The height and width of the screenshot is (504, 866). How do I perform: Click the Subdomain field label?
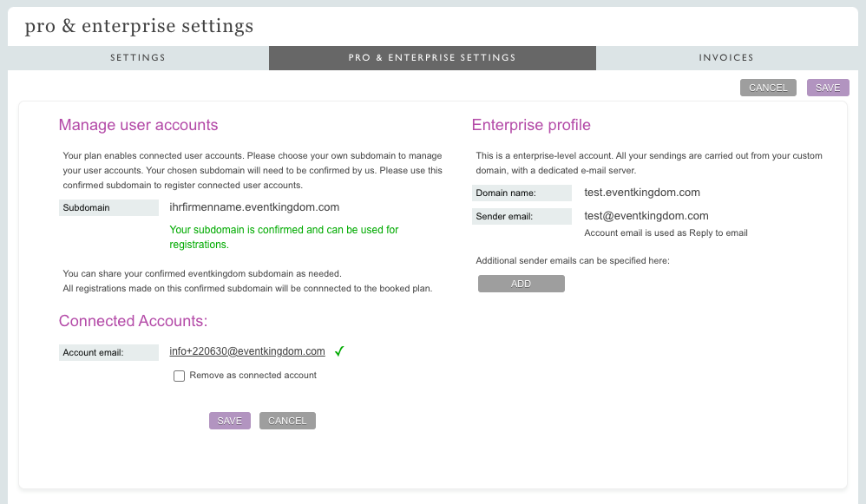point(87,208)
